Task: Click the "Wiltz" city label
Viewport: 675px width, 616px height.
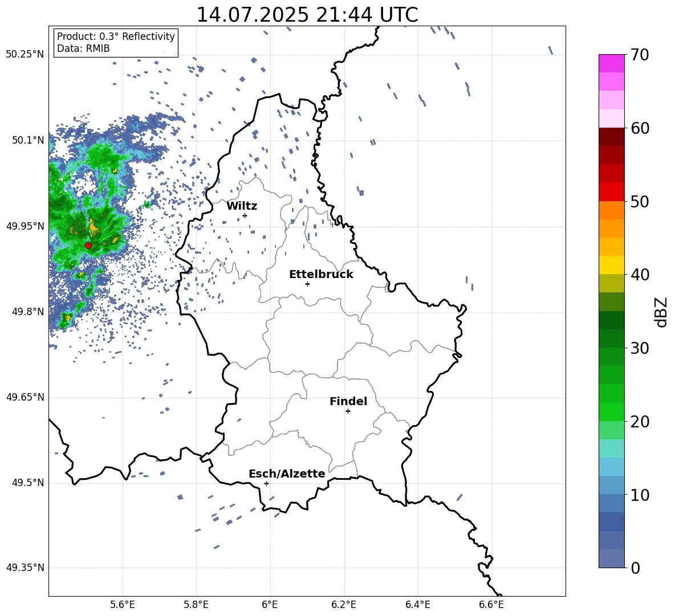Action: (x=242, y=206)
